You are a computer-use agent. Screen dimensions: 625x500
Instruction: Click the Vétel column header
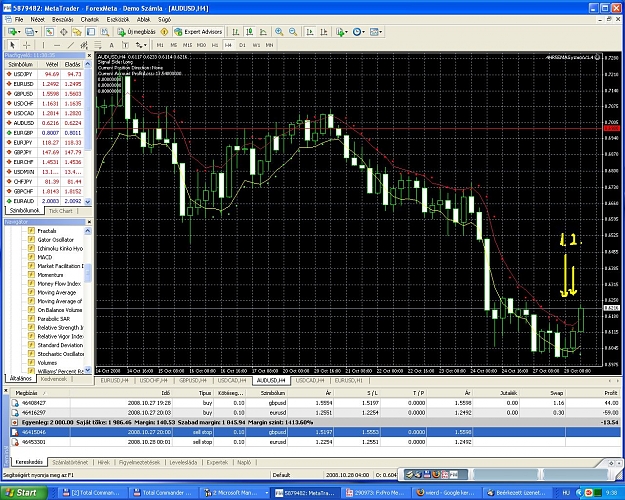click(x=52, y=64)
